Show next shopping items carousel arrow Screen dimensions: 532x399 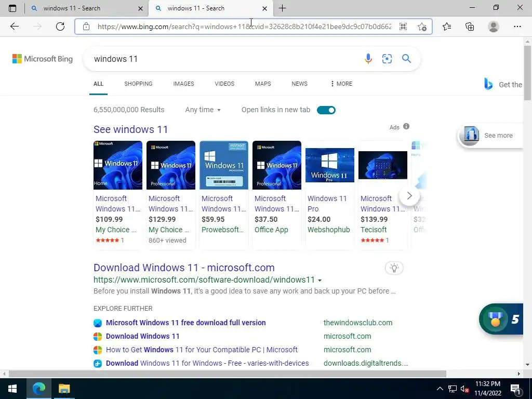[x=409, y=196]
